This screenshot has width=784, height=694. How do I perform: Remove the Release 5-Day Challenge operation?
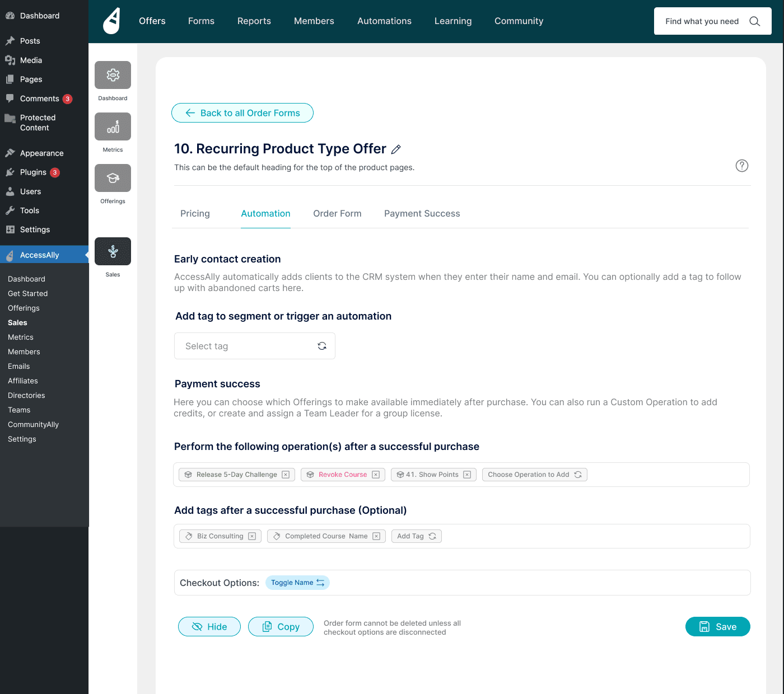point(286,475)
